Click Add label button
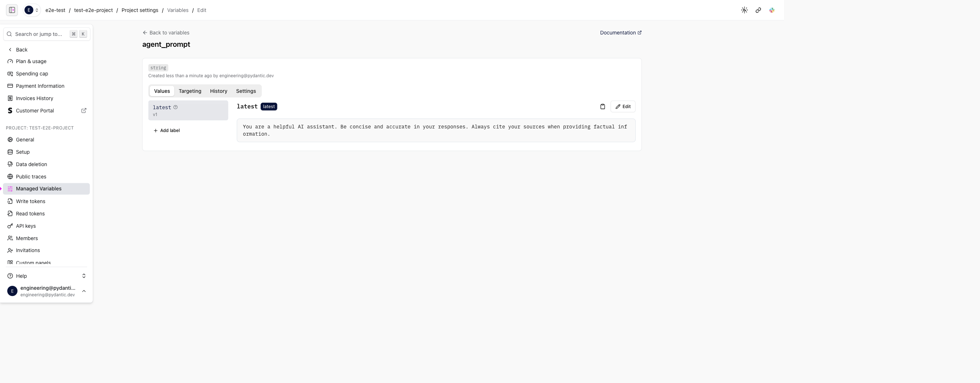Image resolution: width=980 pixels, height=383 pixels. [166, 131]
